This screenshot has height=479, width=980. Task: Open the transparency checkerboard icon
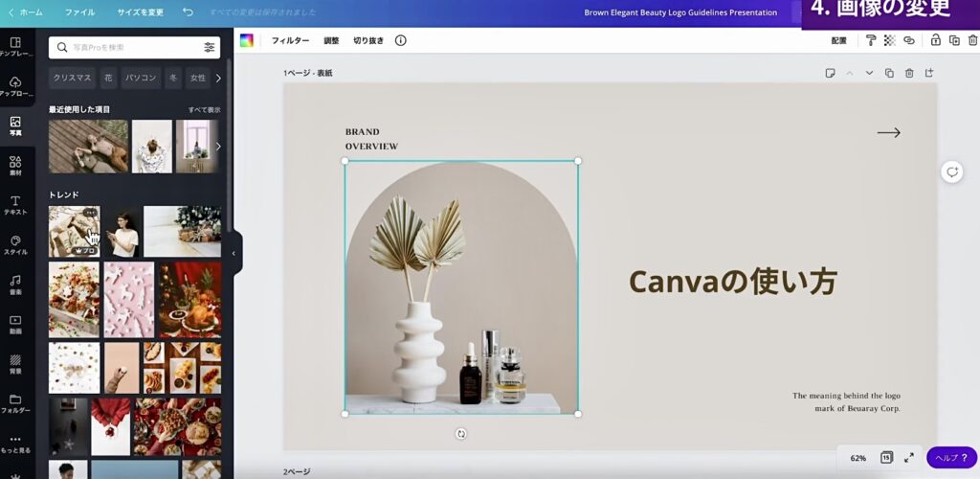889,40
